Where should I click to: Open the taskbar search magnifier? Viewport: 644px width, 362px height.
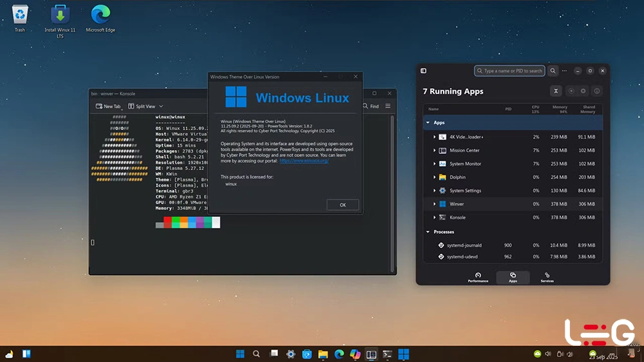[x=256, y=354]
